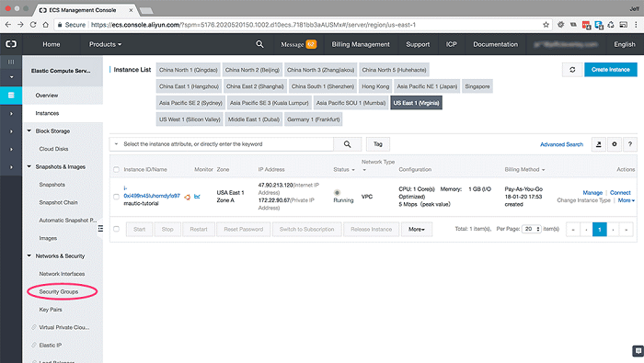Select the Singapore region tab
The height and width of the screenshot is (363, 644).
tap(477, 86)
